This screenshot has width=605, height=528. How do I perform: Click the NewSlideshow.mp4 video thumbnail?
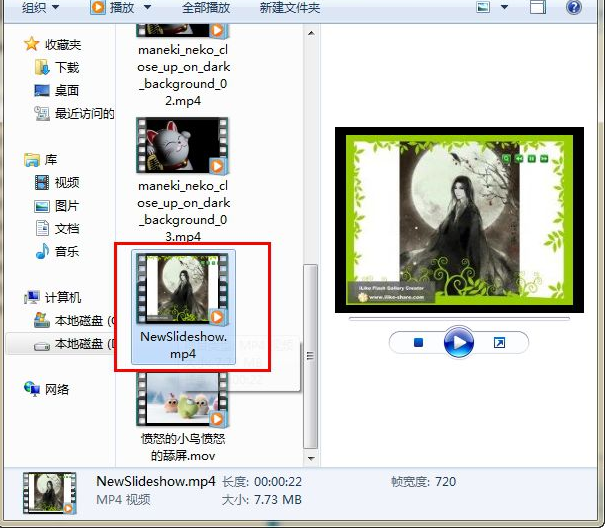pos(183,288)
